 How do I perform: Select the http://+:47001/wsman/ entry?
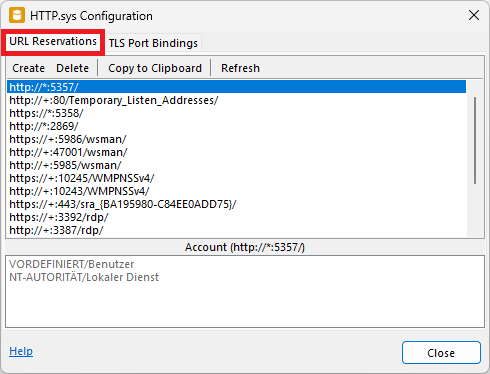tap(236, 152)
